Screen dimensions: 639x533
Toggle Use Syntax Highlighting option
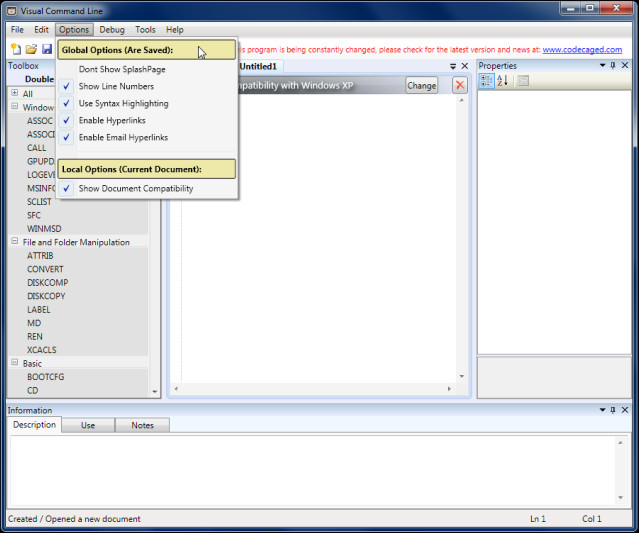point(147,104)
